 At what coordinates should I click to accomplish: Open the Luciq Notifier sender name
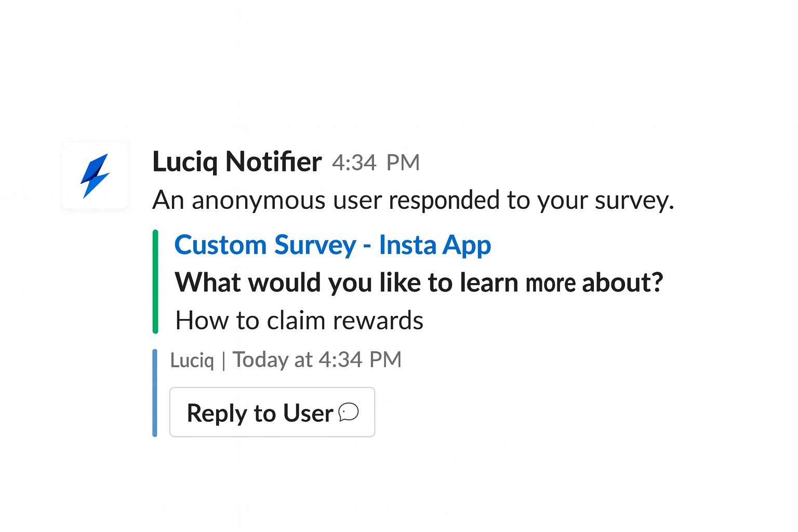pyautogui.click(x=237, y=162)
